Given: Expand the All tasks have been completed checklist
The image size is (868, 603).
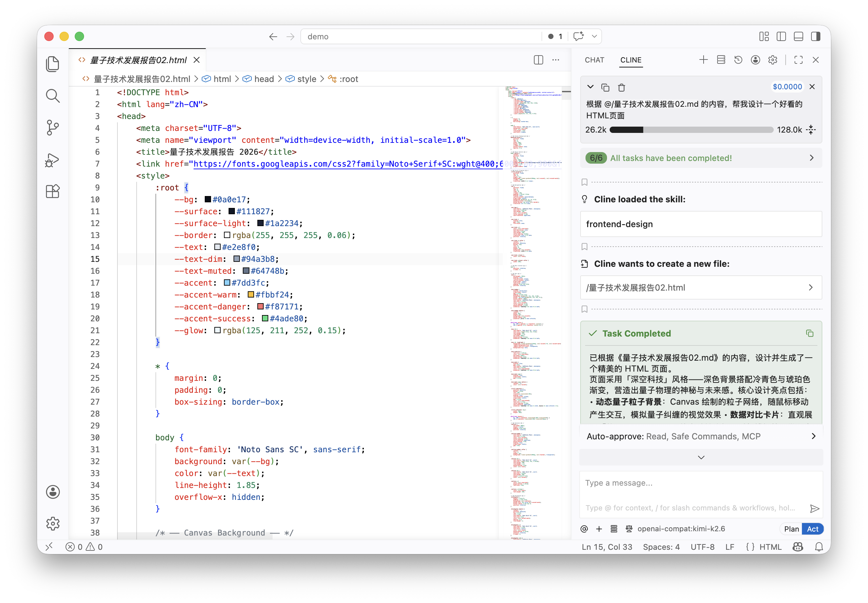Looking at the screenshot, I should (x=701, y=158).
